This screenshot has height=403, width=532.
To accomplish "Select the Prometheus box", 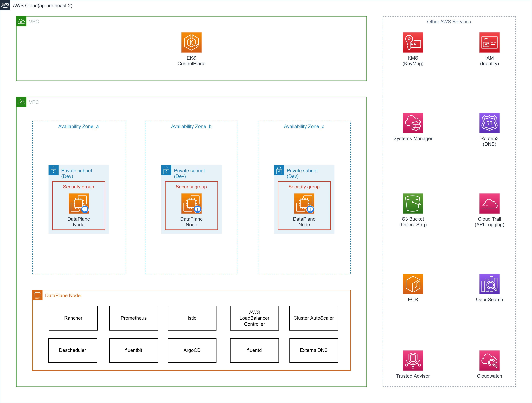I will [134, 318].
